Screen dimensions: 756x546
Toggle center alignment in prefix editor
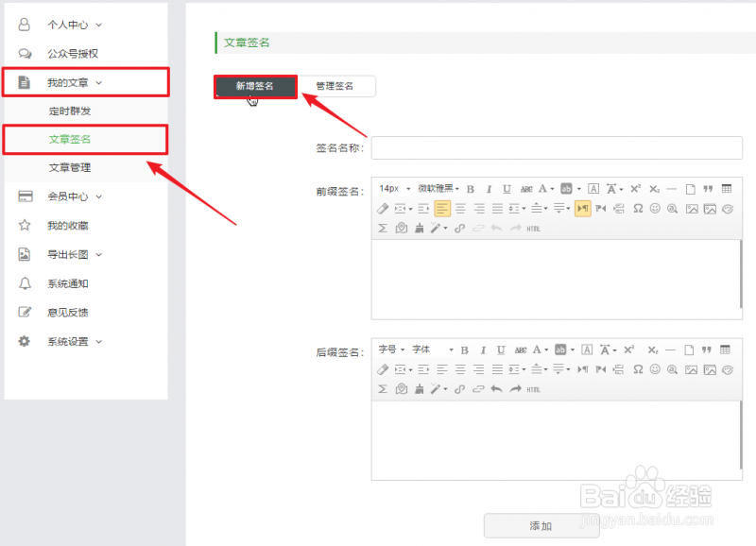pos(460,209)
